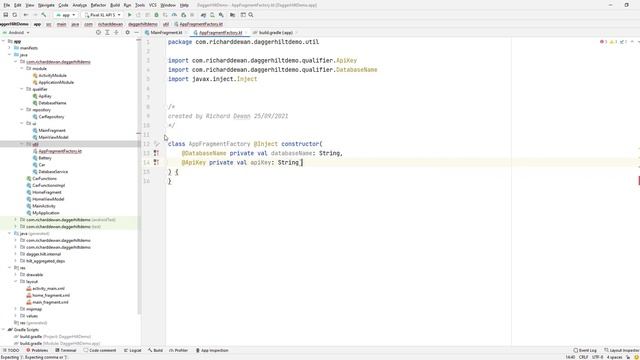Viewport: 640px width, 360px height.
Task: Click the Profile app icon in toolbar
Action: tap(174, 15)
